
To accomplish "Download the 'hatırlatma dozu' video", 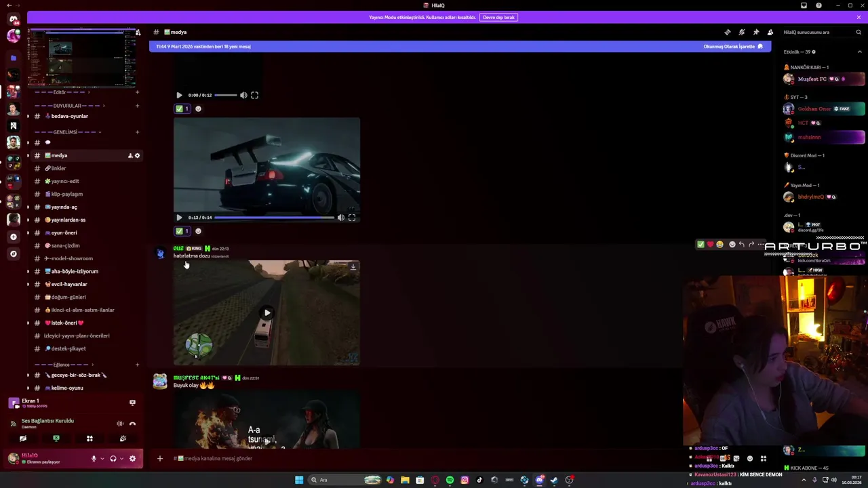I will pos(353,267).
